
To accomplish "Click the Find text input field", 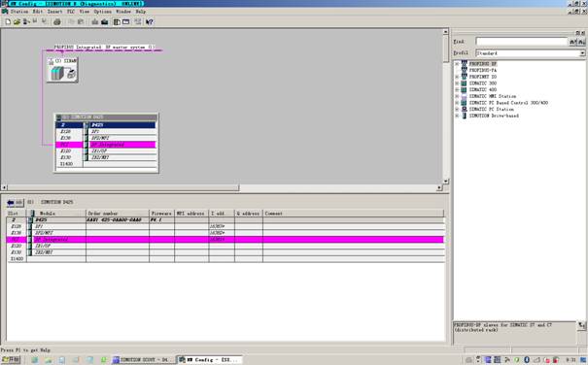I will pos(522,41).
